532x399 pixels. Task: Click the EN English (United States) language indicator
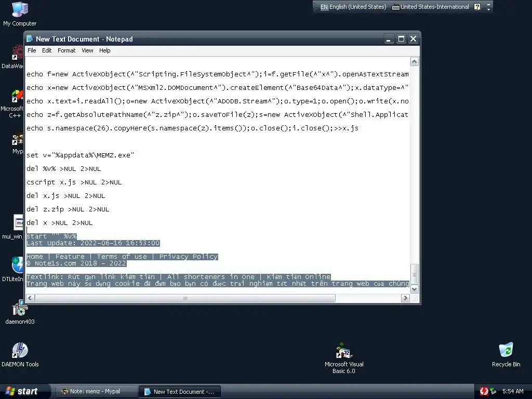353,7
